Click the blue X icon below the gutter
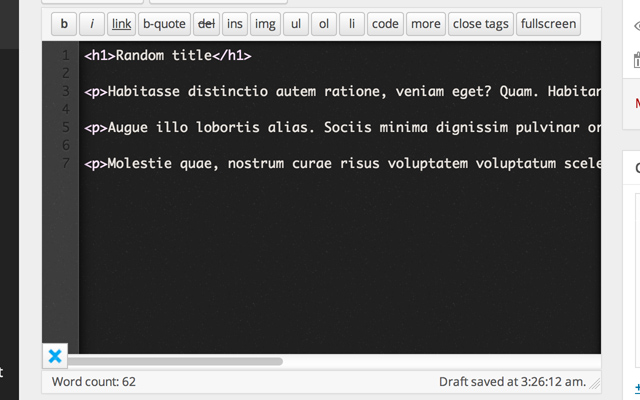This screenshot has height=400, width=640. (55, 356)
